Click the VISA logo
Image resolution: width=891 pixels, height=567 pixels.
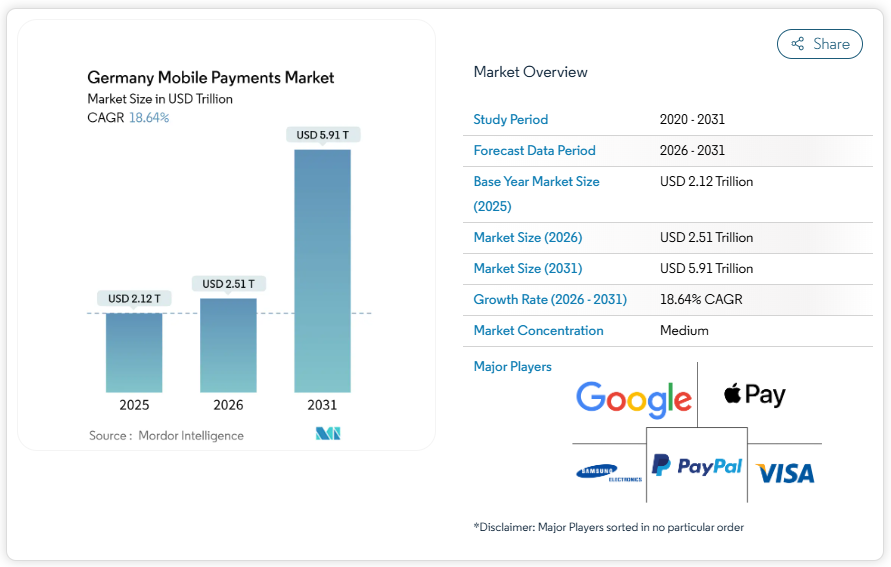click(x=785, y=472)
